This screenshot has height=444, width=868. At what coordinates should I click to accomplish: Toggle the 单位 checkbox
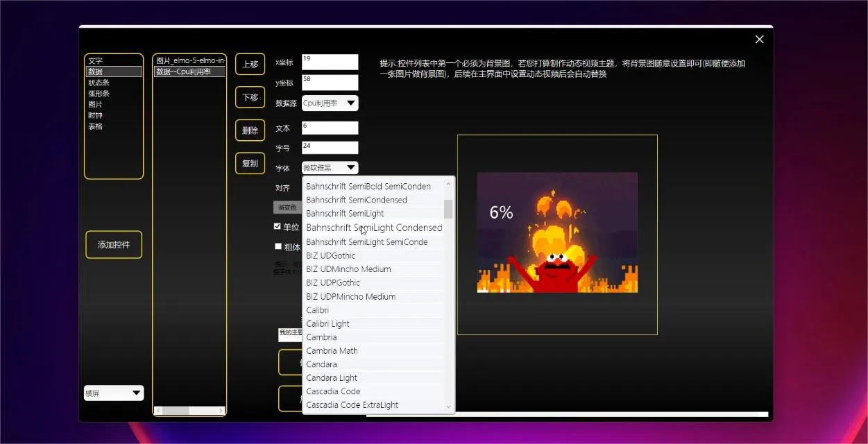278,226
